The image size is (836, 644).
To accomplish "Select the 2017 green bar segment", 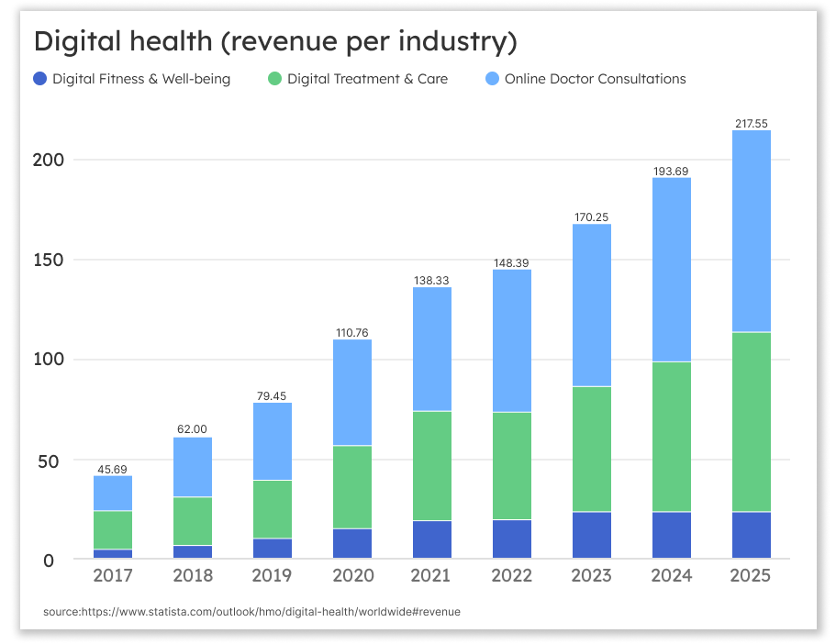I will pyautogui.click(x=113, y=530).
